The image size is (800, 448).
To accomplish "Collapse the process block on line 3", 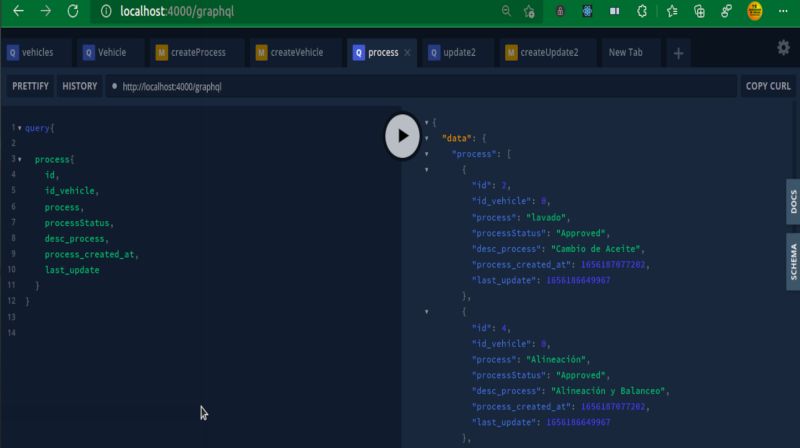I will coord(19,160).
